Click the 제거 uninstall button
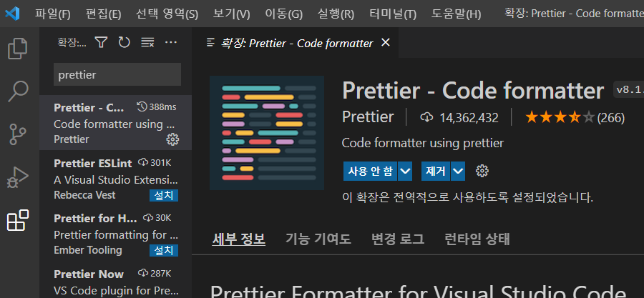This screenshot has width=644, height=298. pyautogui.click(x=436, y=171)
